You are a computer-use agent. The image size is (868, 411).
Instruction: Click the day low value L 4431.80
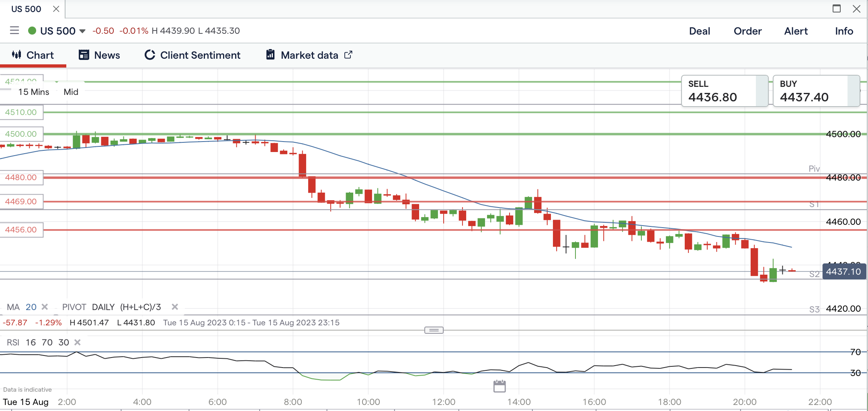(x=136, y=323)
